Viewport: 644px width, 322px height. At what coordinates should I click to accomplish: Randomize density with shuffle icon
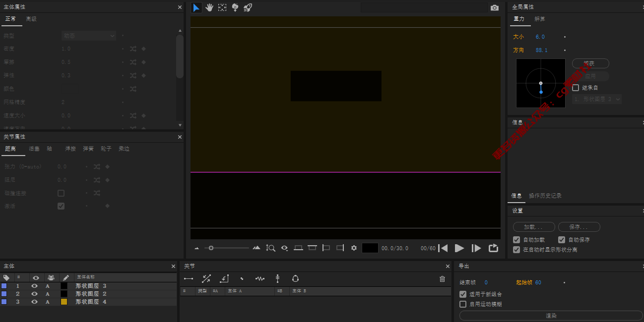pyautogui.click(x=133, y=49)
